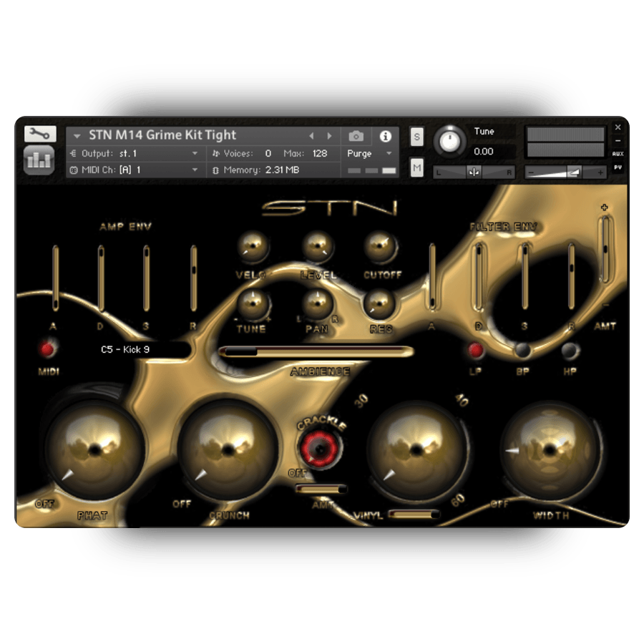Show instrument info with the i icon

(385, 137)
